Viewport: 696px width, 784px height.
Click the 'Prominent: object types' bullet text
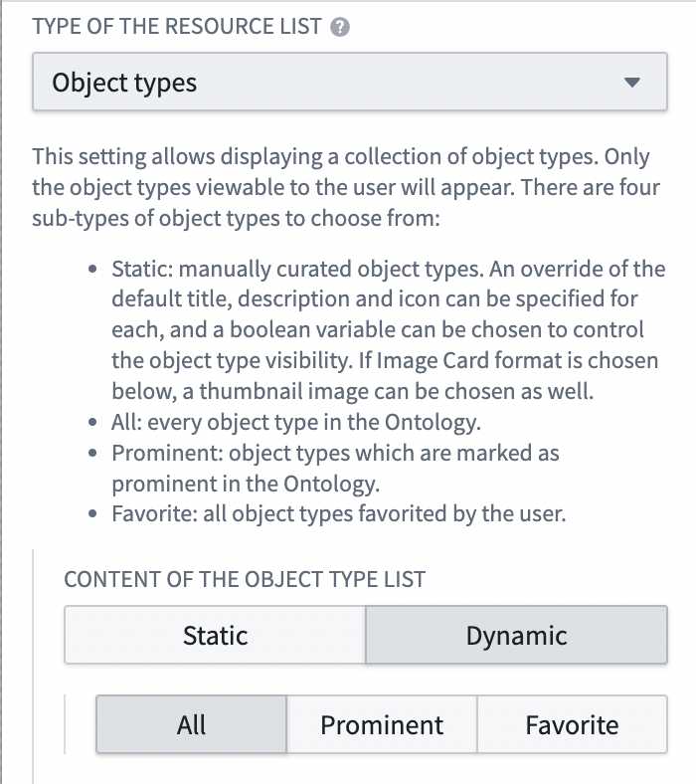pos(335,468)
